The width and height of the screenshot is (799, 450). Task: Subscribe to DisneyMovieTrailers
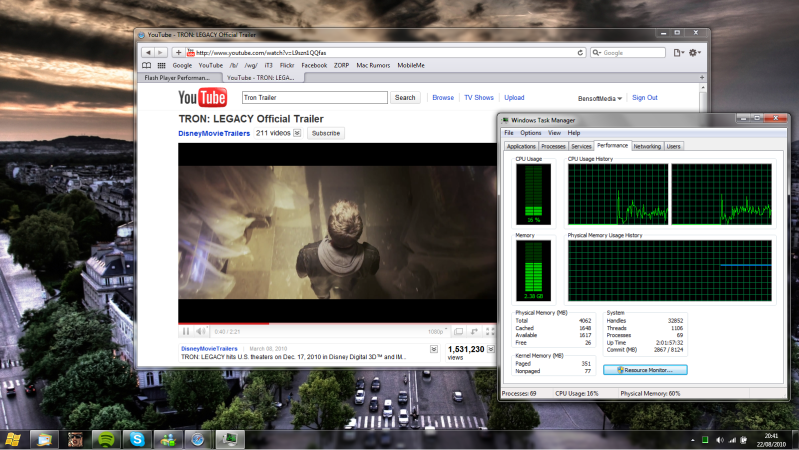click(x=326, y=133)
